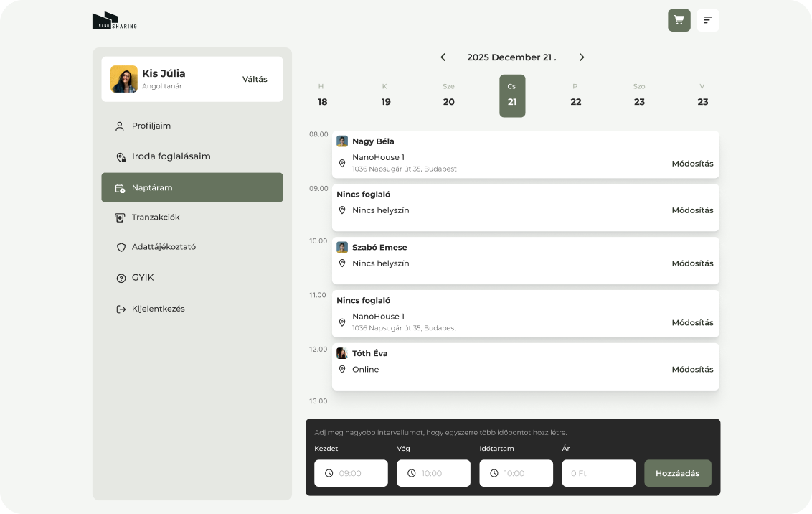Select Friday 22 in week strip
Viewport: 812px width, 514px height.
576,96
